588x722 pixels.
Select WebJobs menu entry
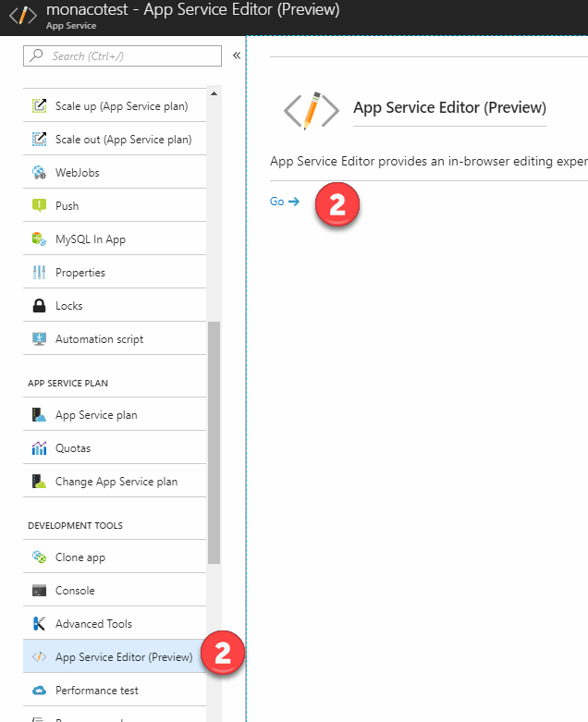(115, 173)
